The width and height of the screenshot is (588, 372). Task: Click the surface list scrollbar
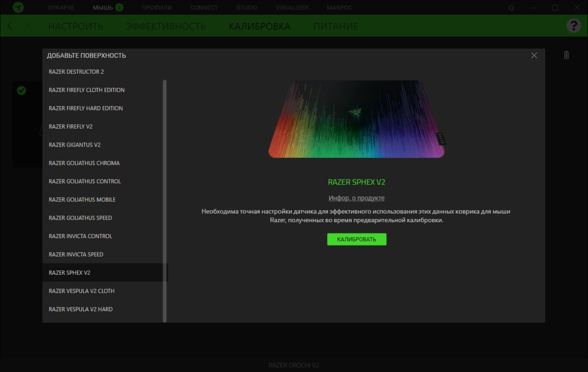pyautogui.click(x=165, y=201)
